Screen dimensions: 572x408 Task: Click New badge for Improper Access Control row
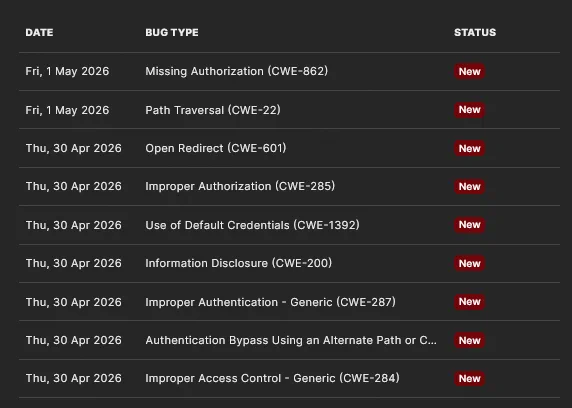click(x=469, y=378)
